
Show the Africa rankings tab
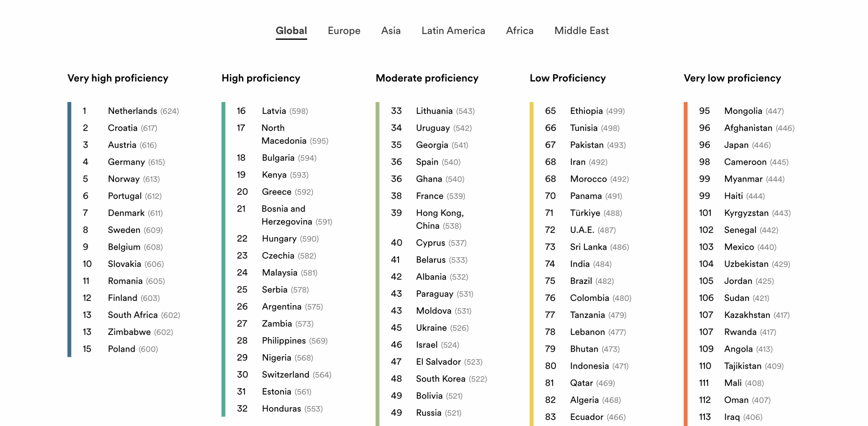(x=519, y=31)
